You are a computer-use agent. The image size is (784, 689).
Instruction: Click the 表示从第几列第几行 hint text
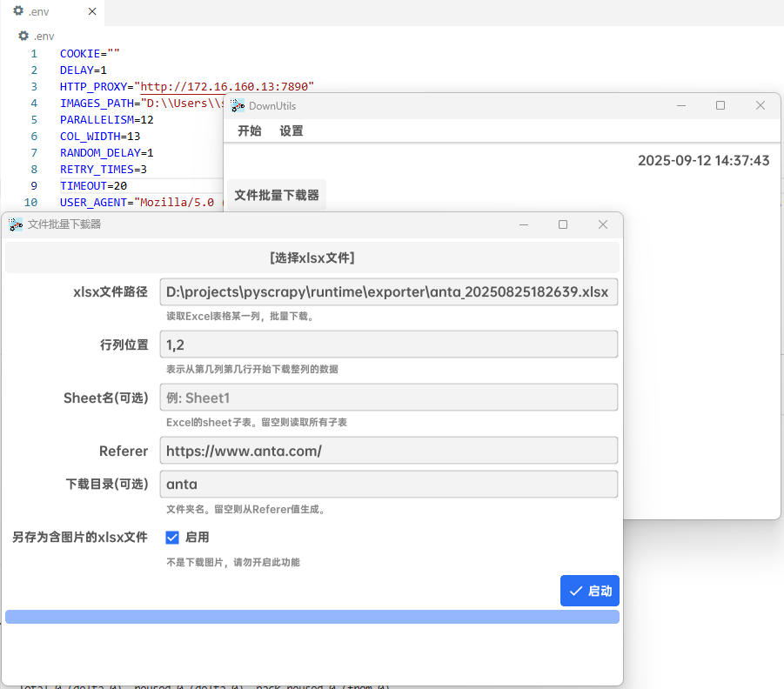pyautogui.click(x=252, y=370)
